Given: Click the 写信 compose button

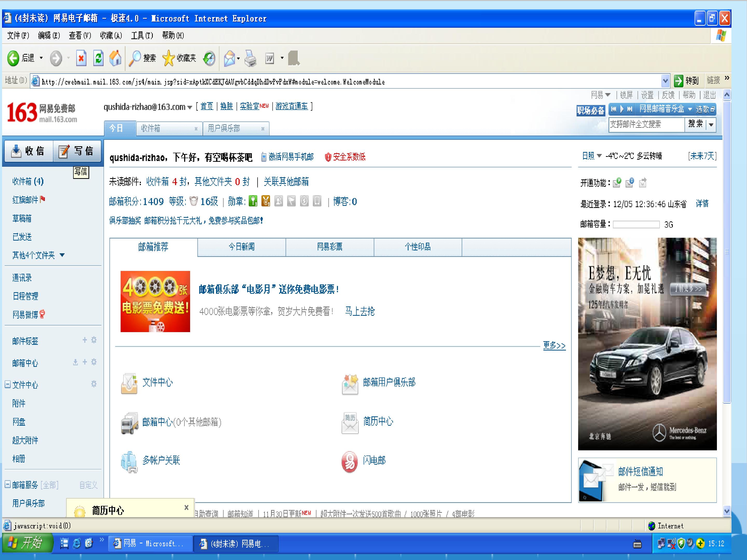Looking at the screenshot, I should pyautogui.click(x=77, y=151).
